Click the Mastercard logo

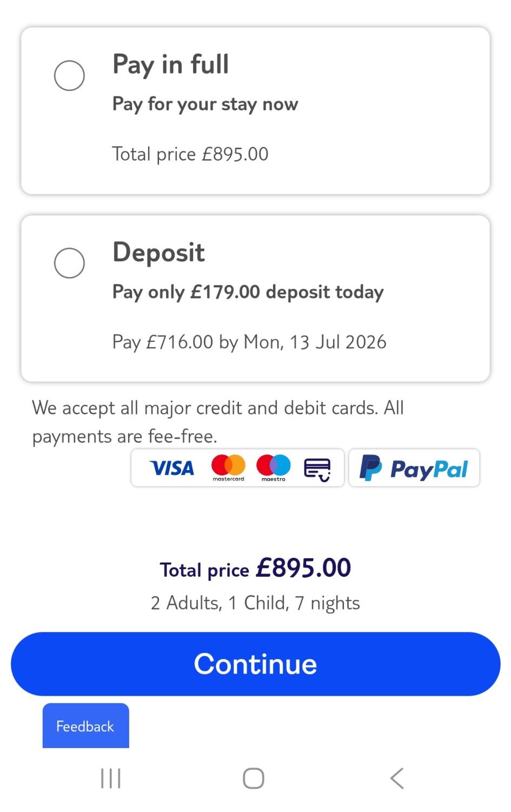pos(228,467)
